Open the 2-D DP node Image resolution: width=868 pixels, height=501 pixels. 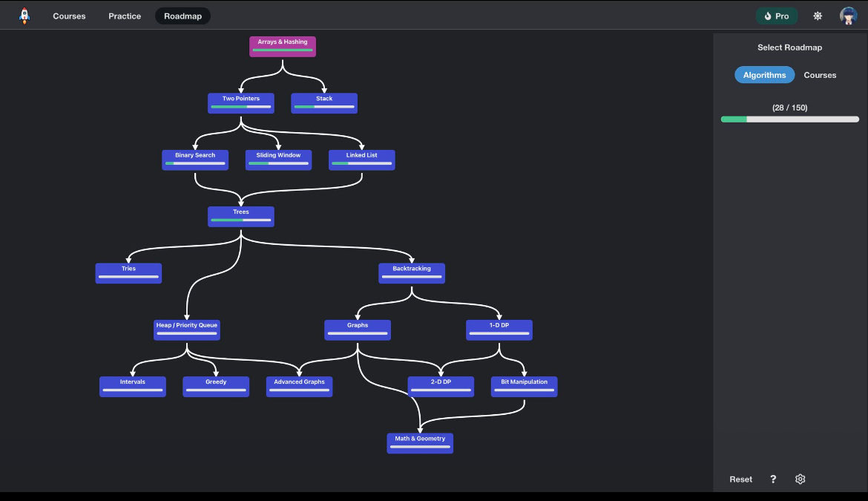(441, 387)
